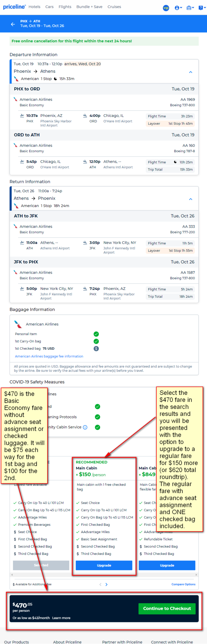The image size is (207, 644).
Task: Click the green check for 1st Carry-On bag
Action: click(x=96, y=341)
